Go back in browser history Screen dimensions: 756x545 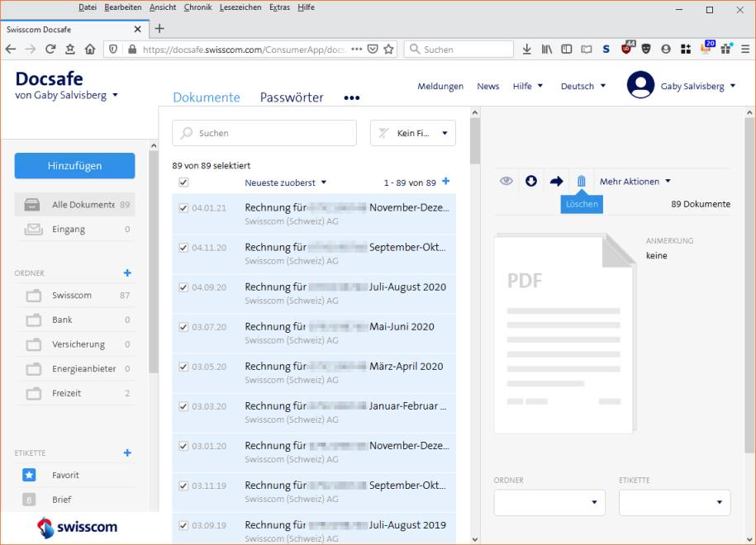pyautogui.click(x=11, y=50)
